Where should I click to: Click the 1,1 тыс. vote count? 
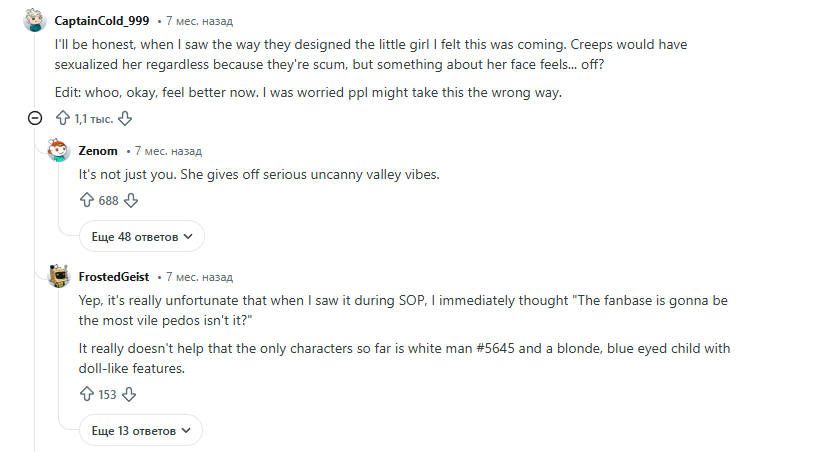pyautogui.click(x=93, y=118)
